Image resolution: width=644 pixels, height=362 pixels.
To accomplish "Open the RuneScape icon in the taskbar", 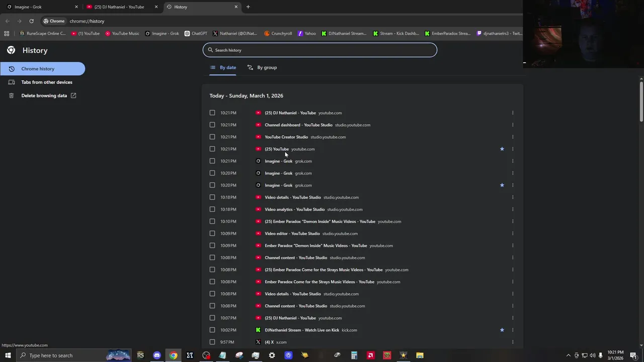I will point(140,355).
